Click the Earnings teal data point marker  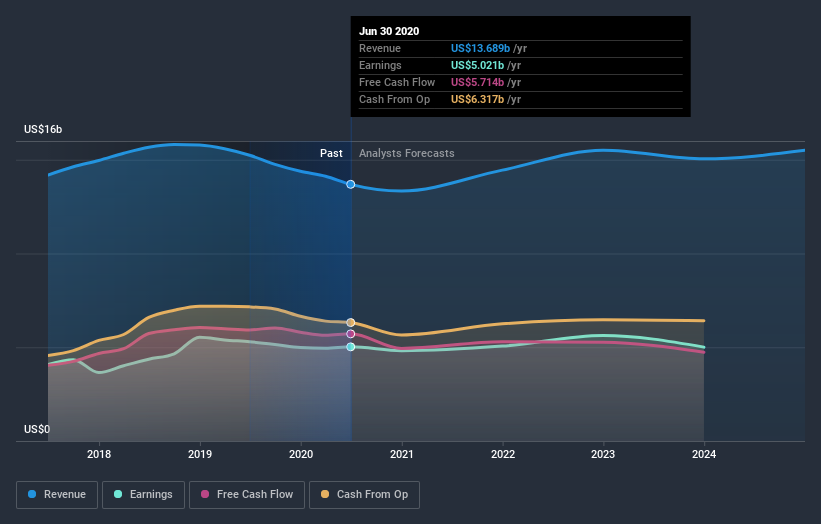(x=351, y=347)
